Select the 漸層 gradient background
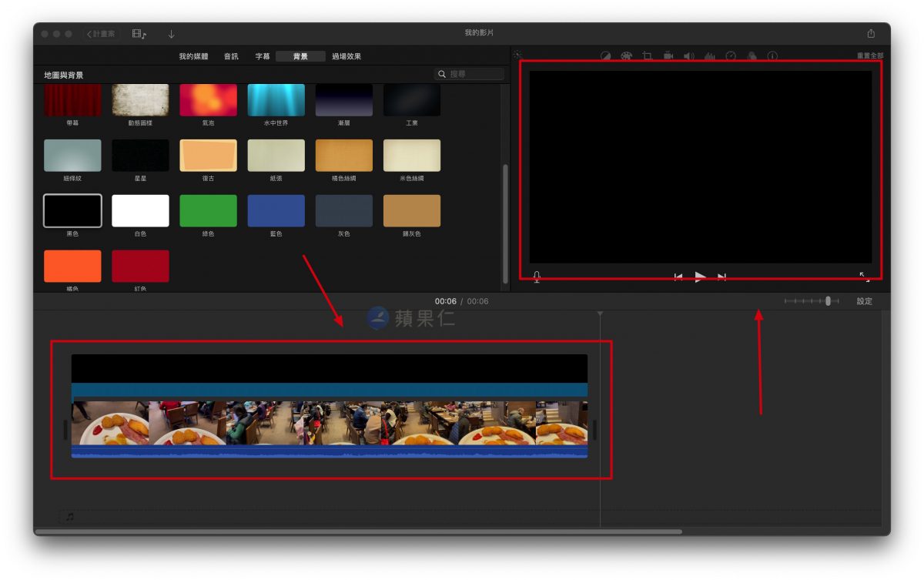The image size is (924, 580). pyautogui.click(x=343, y=100)
